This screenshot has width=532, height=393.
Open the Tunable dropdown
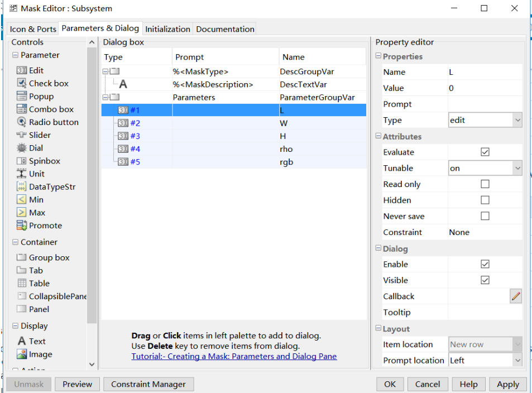[485, 169]
